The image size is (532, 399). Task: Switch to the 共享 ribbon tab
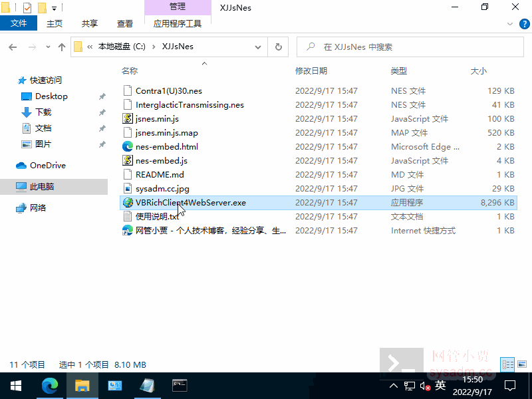point(90,23)
